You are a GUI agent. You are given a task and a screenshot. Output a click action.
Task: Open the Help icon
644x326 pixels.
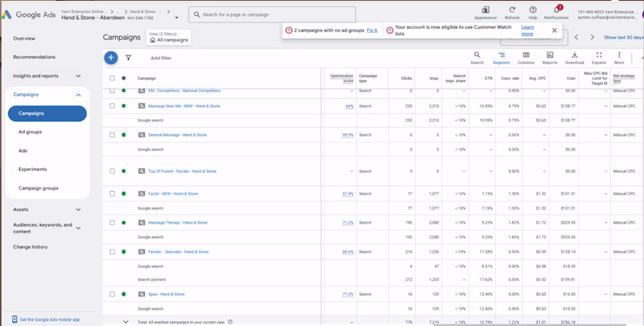533,10
